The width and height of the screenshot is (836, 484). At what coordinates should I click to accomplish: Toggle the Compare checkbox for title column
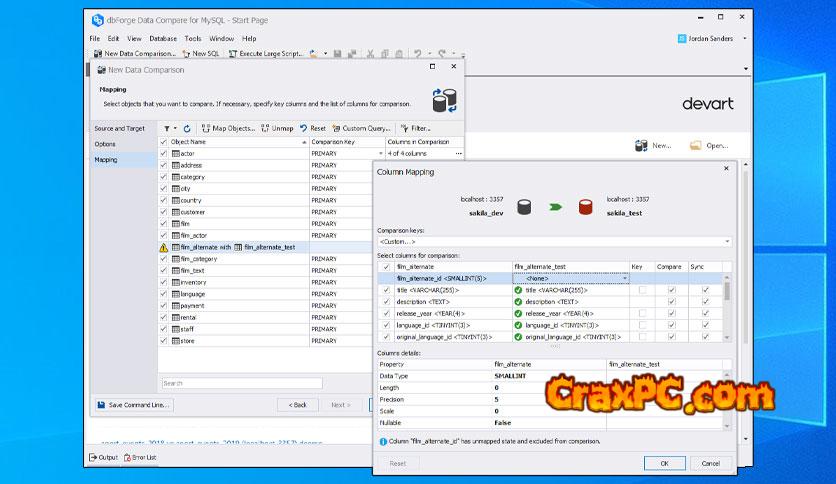pos(671,290)
